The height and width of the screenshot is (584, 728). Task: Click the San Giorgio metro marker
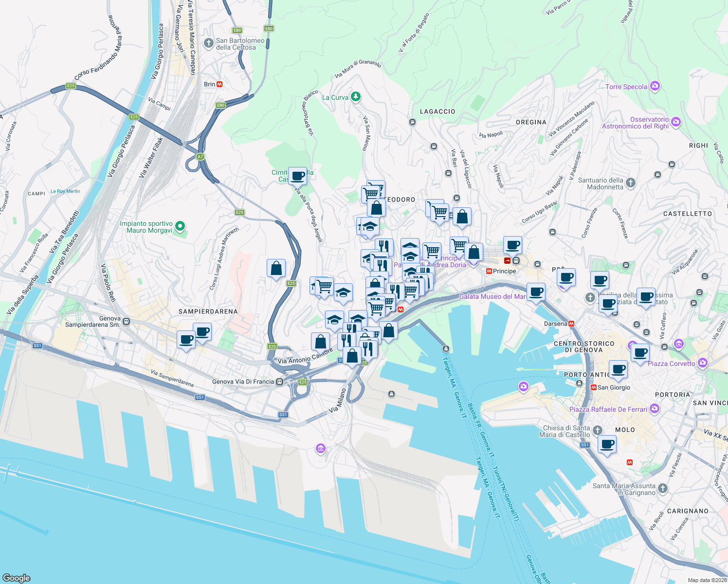click(x=594, y=387)
